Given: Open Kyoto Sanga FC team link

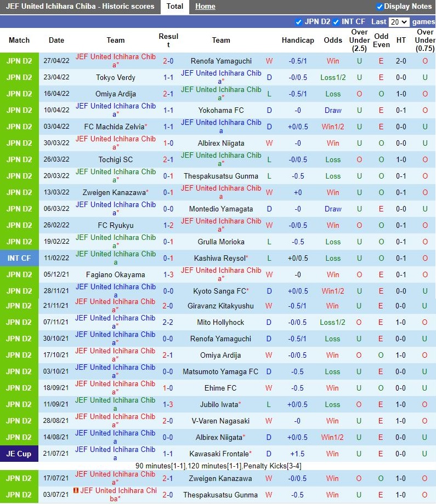Looking at the screenshot, I should click(219, 291).
